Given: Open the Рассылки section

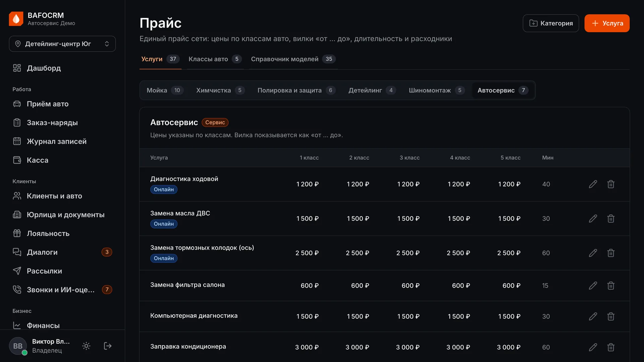Looking at the screenshot, I should tap(62, 271).
